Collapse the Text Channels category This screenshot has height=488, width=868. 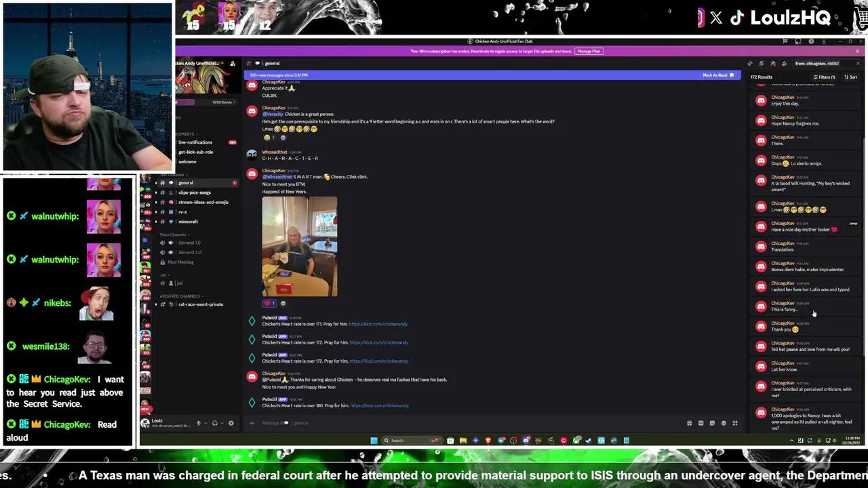[173, 174]
